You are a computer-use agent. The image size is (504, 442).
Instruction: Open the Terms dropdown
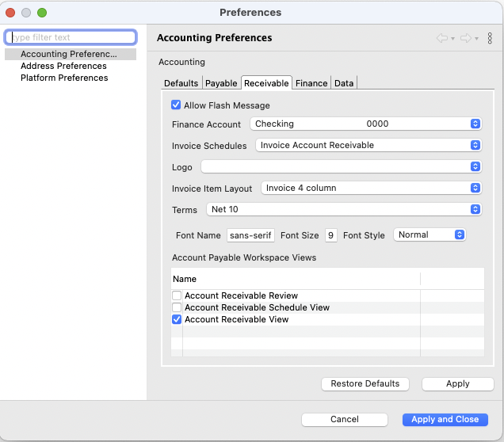(x=344, y=209)
